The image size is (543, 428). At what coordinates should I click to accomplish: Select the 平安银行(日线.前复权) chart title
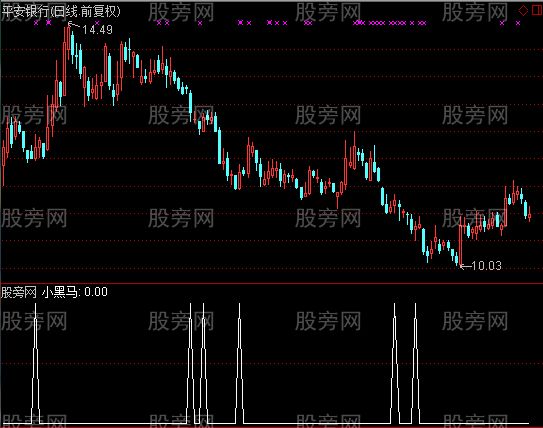click(x=61, y=11)
